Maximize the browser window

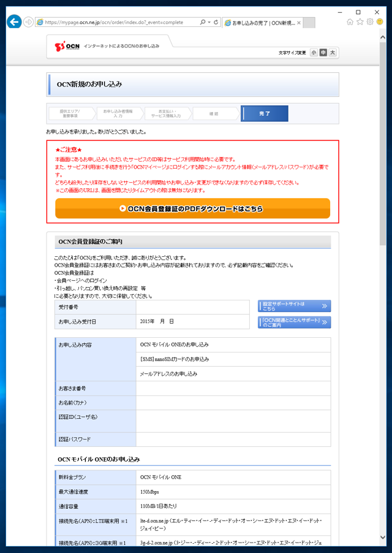point(358,12)
